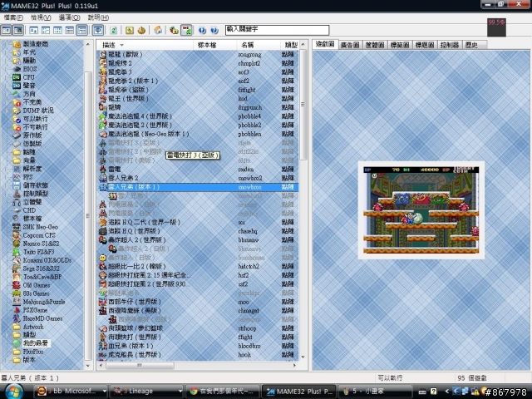Click the house toolbar icon
Image resolution: width=532 pixels, height=399 pixels.
point(158,31)
